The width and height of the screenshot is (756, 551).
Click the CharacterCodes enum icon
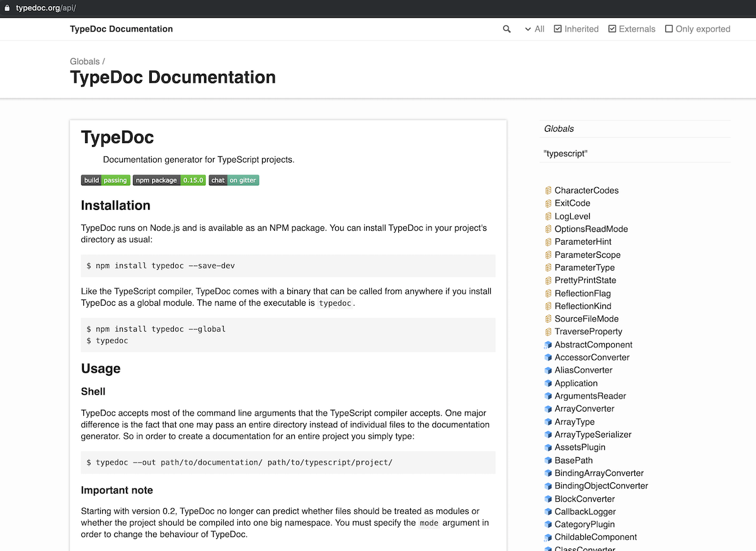click(548, 190)
